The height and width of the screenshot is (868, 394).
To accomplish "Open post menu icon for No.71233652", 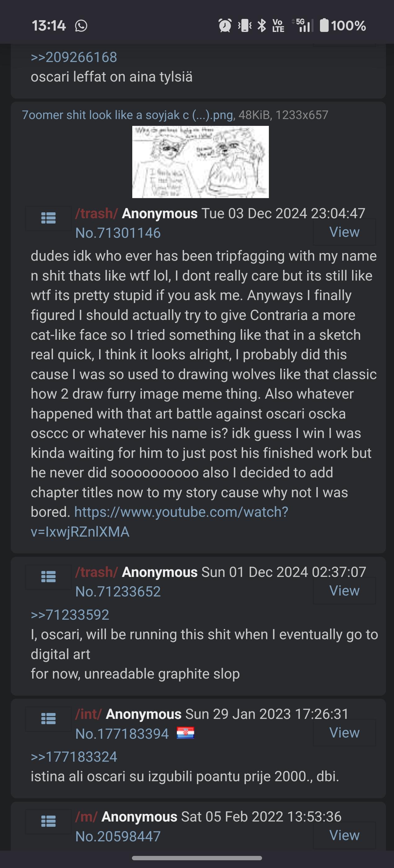I will point(48,577).
